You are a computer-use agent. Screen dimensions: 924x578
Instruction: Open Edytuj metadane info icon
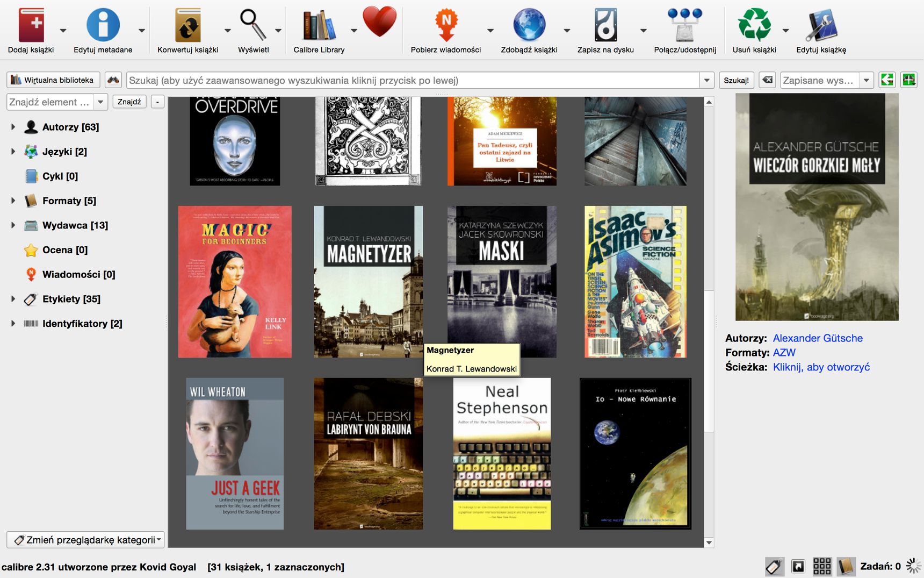(103, 25)
